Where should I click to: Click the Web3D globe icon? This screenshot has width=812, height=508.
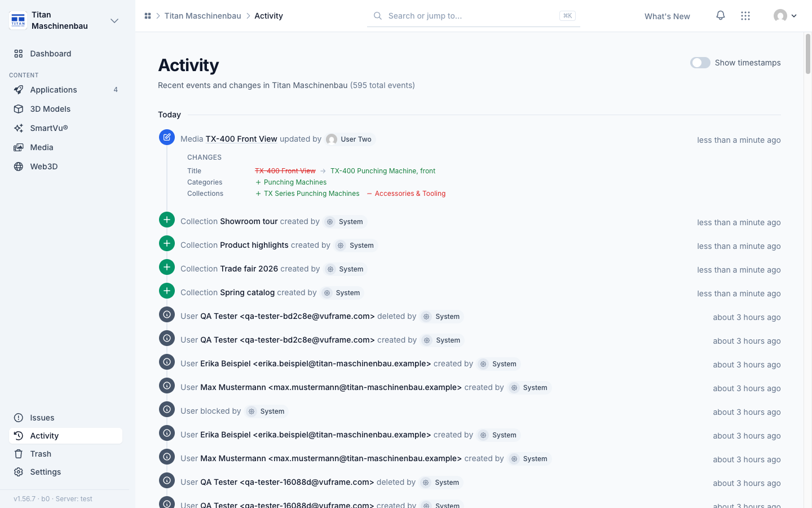click(x=19, y=167)
